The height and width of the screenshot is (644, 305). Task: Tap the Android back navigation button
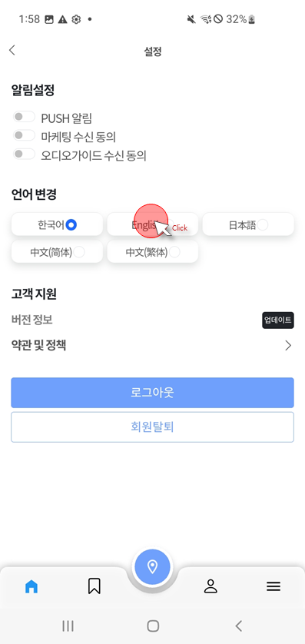click(x=238, y=626)
